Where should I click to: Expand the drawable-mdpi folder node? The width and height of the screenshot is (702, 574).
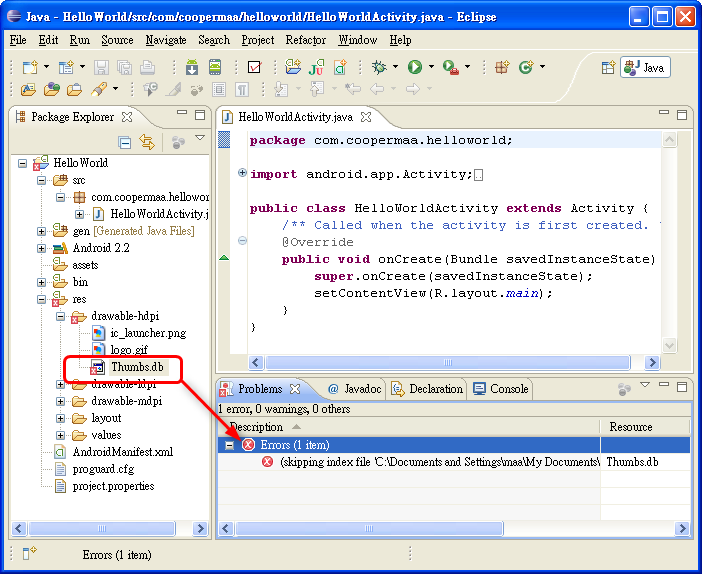pos(60,402)
